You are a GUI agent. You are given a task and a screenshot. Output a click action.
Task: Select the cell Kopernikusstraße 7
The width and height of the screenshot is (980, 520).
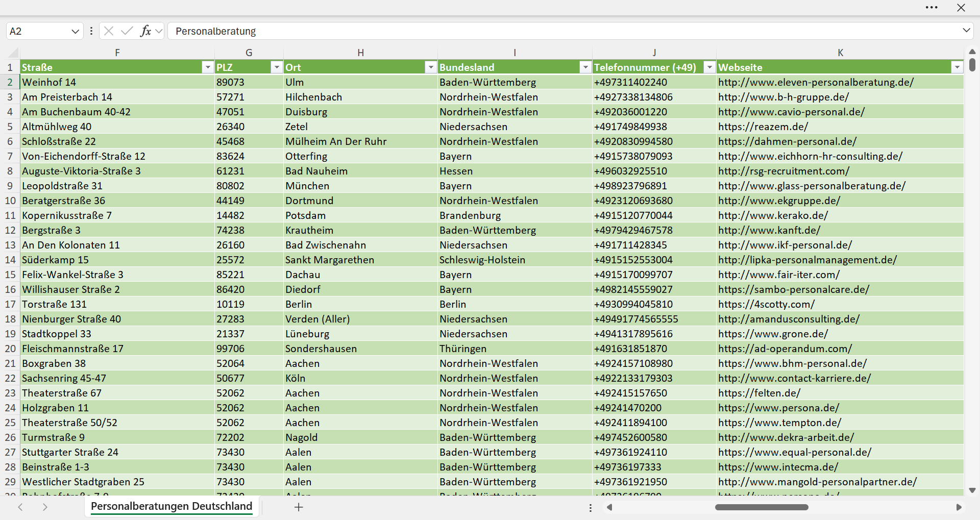coord(117,215)
